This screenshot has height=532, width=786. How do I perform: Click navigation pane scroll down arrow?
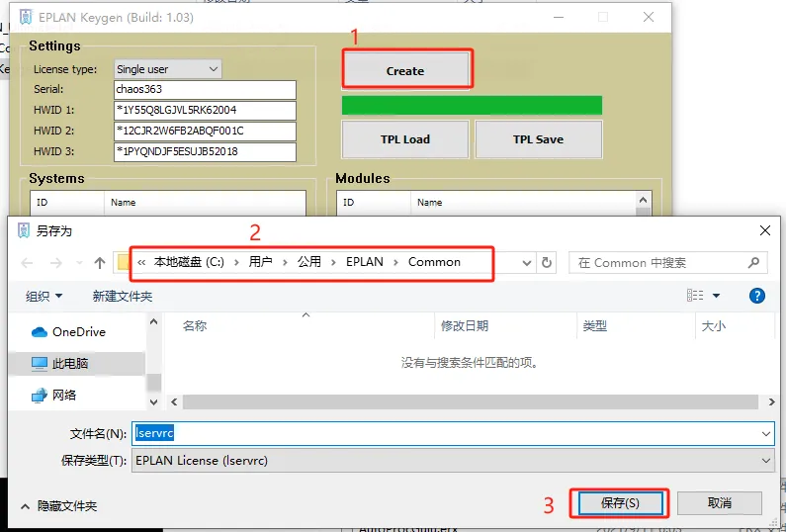tap(154, 402)
